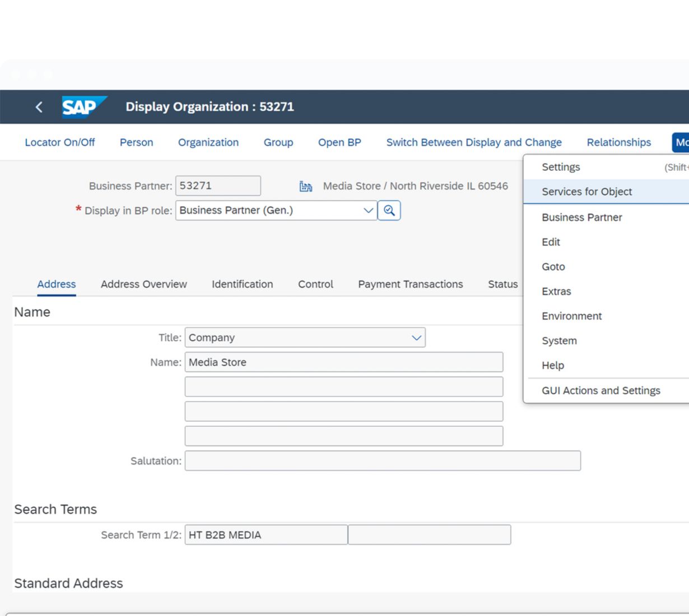Screen dimensions: 689x616
Task: Switch Between Display and Change mode
Action: tap(473, 142)
